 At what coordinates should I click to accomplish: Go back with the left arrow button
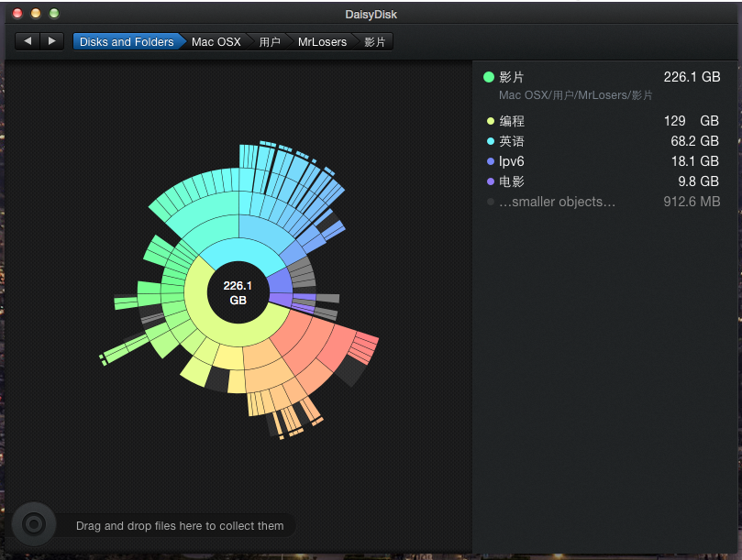(28, 41)
